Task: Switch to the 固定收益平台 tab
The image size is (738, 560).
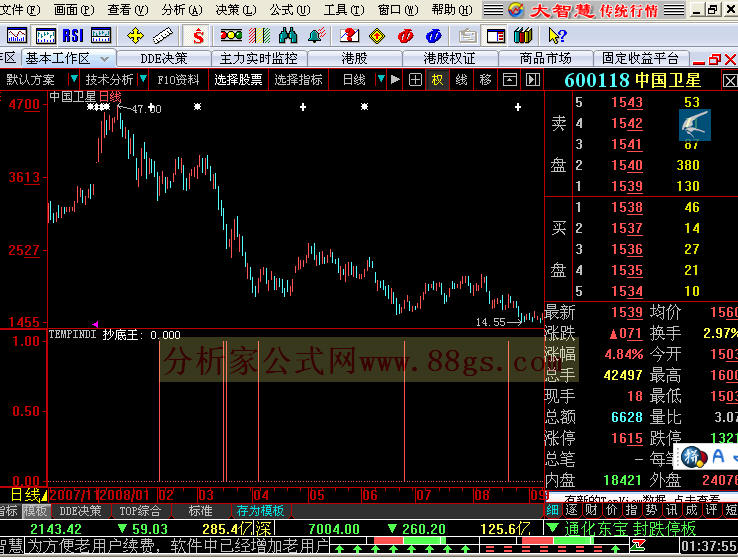Action: point(641,58)
